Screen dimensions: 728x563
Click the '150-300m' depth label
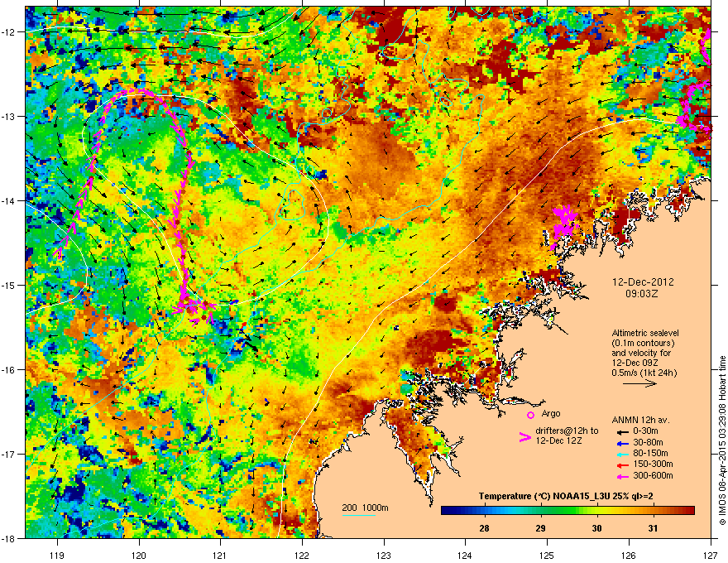(x=653, y=464)
